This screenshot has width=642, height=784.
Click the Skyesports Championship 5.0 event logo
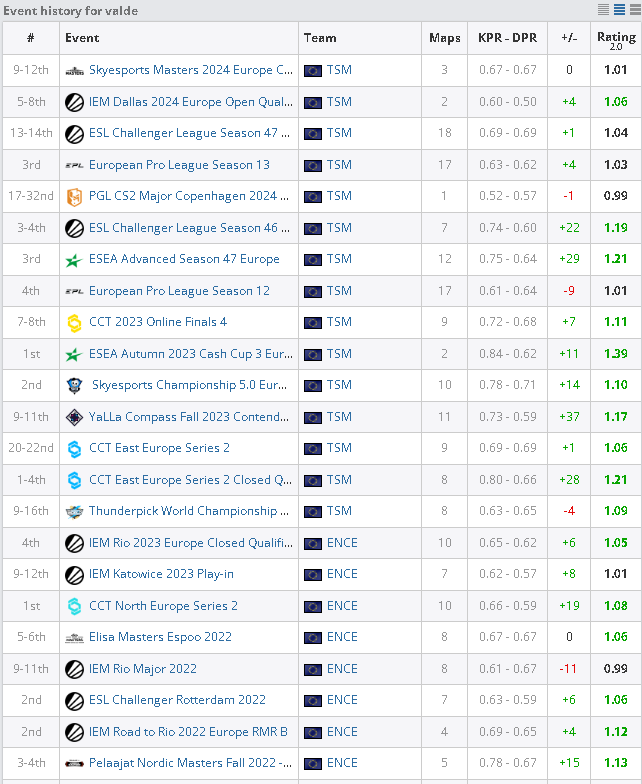(x=74, y=386)
